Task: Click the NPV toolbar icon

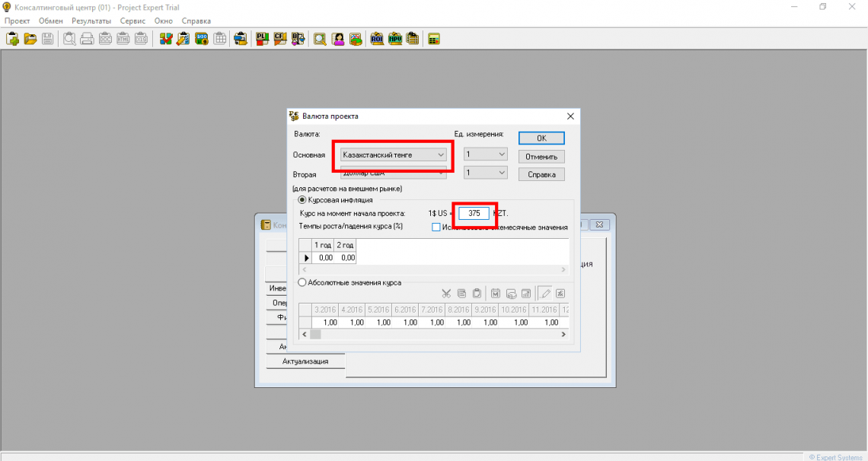Action: click(394, 39)
